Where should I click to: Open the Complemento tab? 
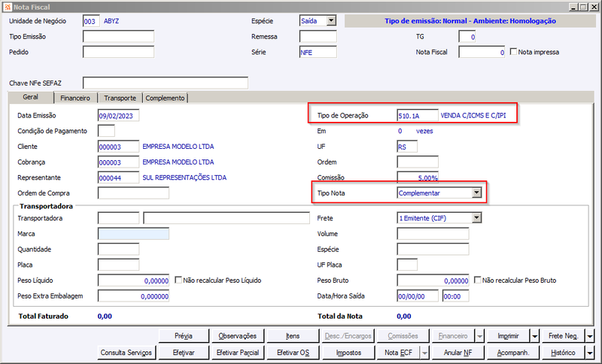tap(165, 98)
